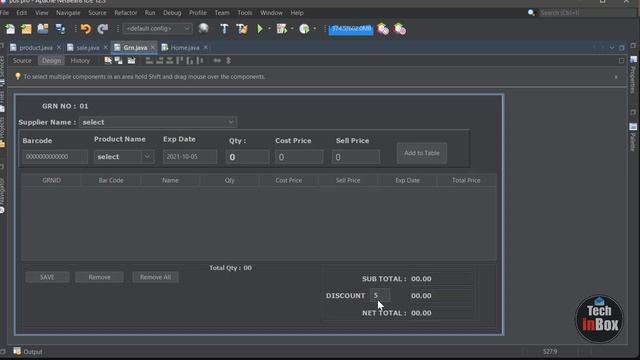Click the first garbage/profiler icon after memory bar
This screenshot has height=360, width=640.
point(383,29)
